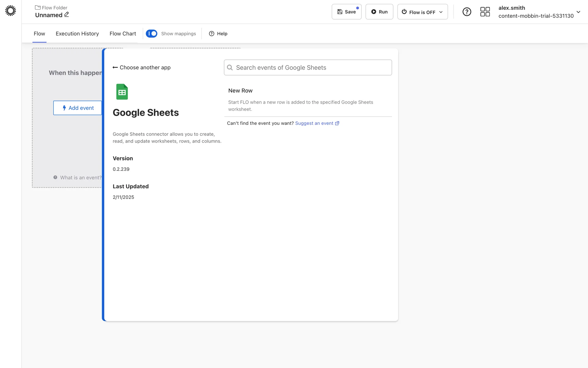Screen dimensions: 588x368
Task: Click the question icon next to What is an event
Action: 55,177
